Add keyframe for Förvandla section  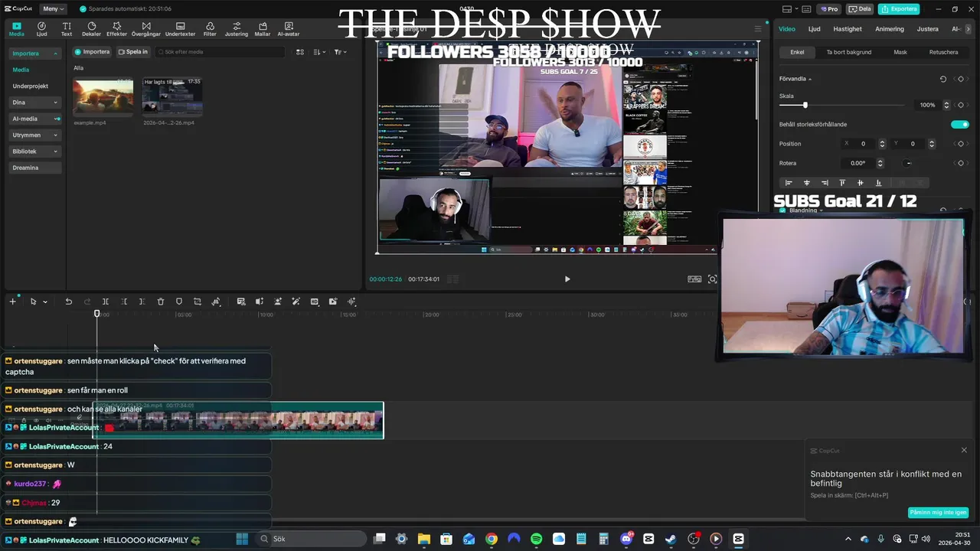pos(960,79)
